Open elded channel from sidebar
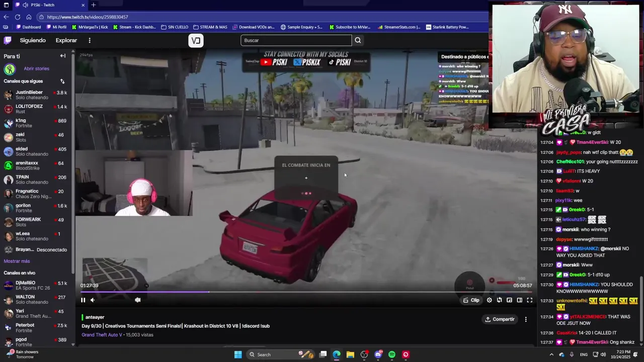The width and height of the screenshot is (644, 362). [36, 151]
